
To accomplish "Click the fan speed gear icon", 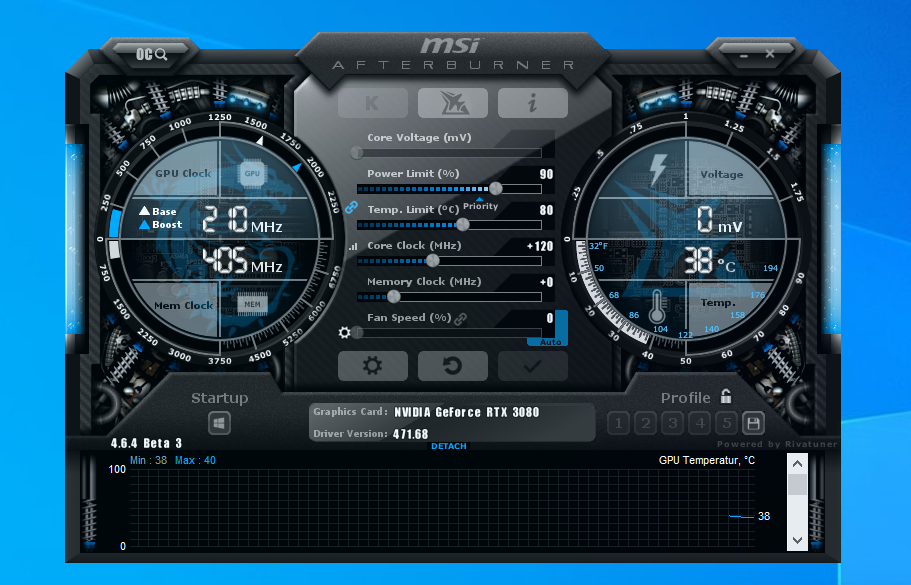I will (x=345, y=332).
